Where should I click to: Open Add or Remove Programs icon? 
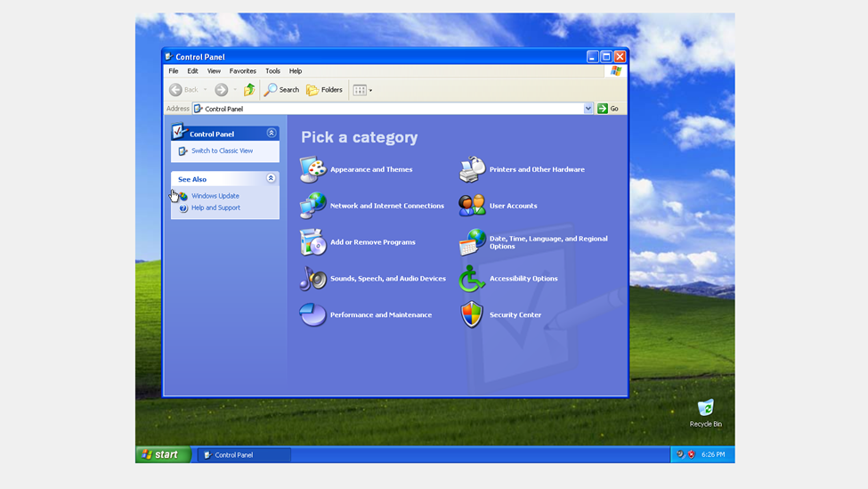pyautogui.click(x=312, y=242)
